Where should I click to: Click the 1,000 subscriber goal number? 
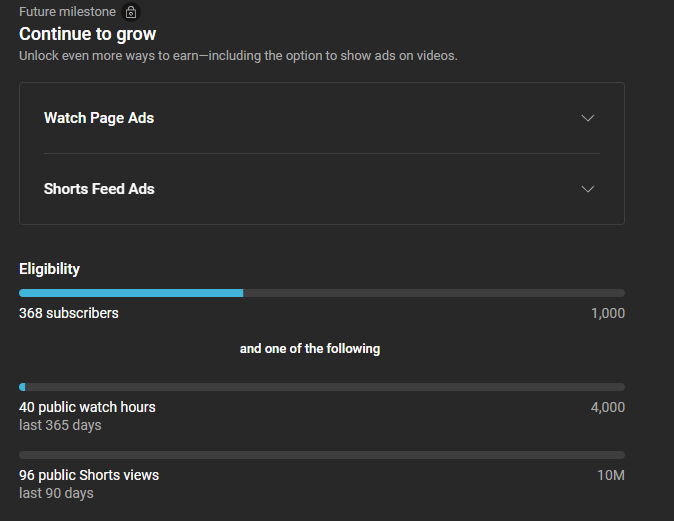pyautogui.click(x=608, y=313)
